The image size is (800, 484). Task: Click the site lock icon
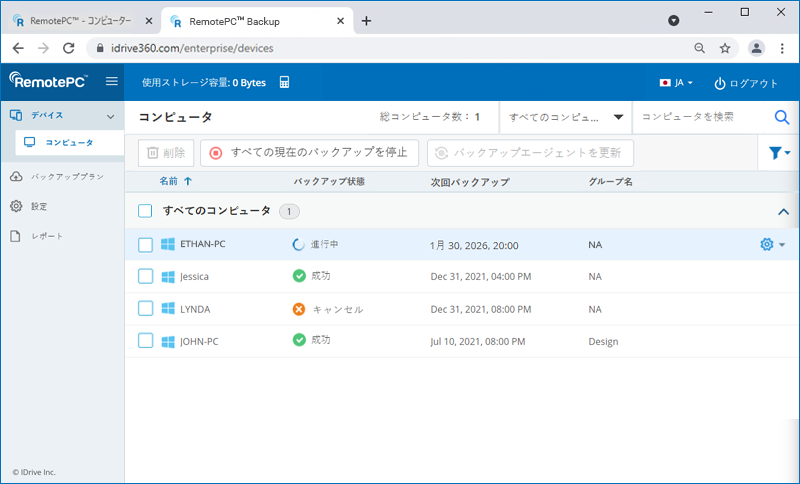(x=100, y=48)
